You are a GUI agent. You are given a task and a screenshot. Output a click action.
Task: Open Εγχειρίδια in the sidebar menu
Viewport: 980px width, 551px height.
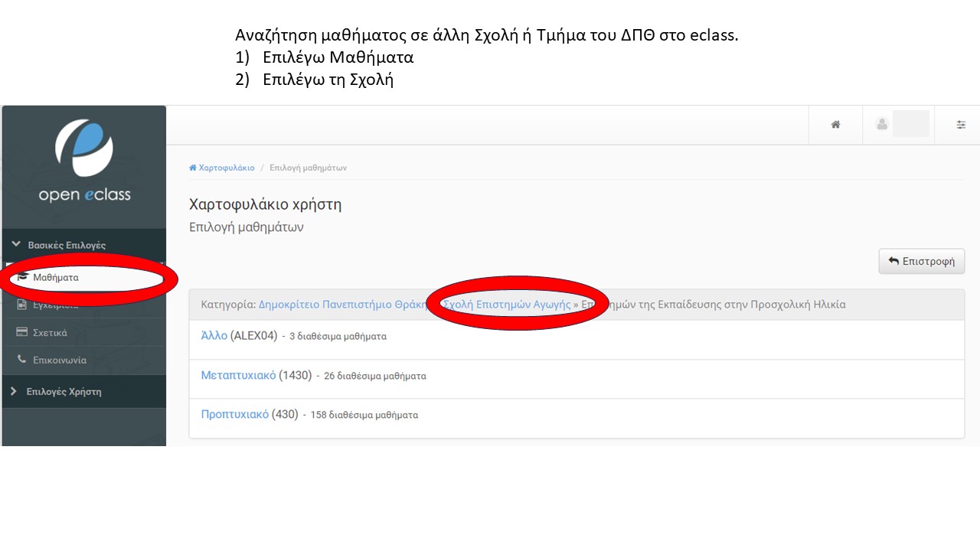(x=55, y=305)
